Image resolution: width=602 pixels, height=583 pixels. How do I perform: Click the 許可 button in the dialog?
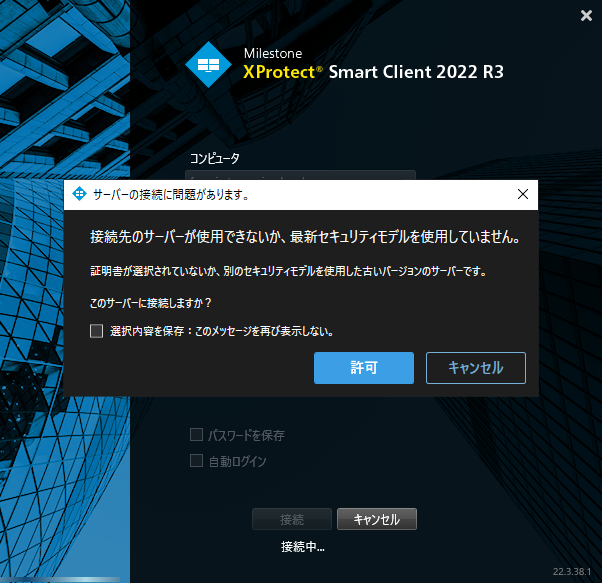pos(364,368)
